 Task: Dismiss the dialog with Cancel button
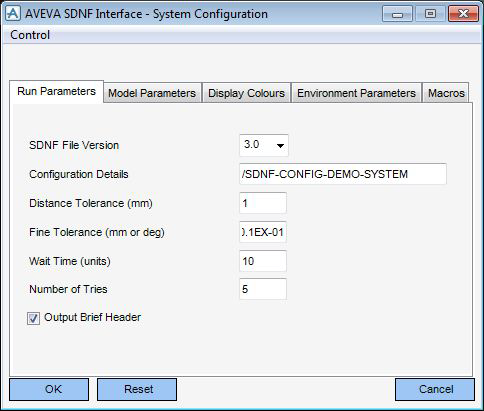[x=435, y=389]
